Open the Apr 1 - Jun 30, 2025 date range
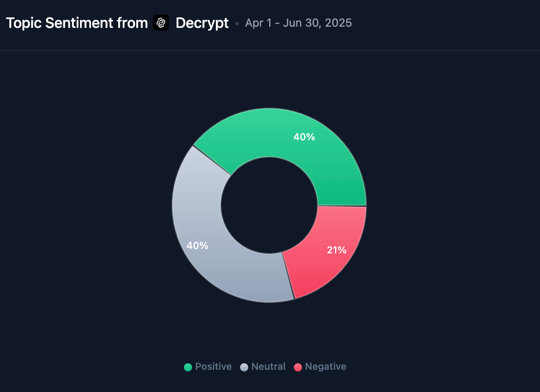Image resolution: width=540 pixels, height=392 pixels. click(x=298, y=23)
